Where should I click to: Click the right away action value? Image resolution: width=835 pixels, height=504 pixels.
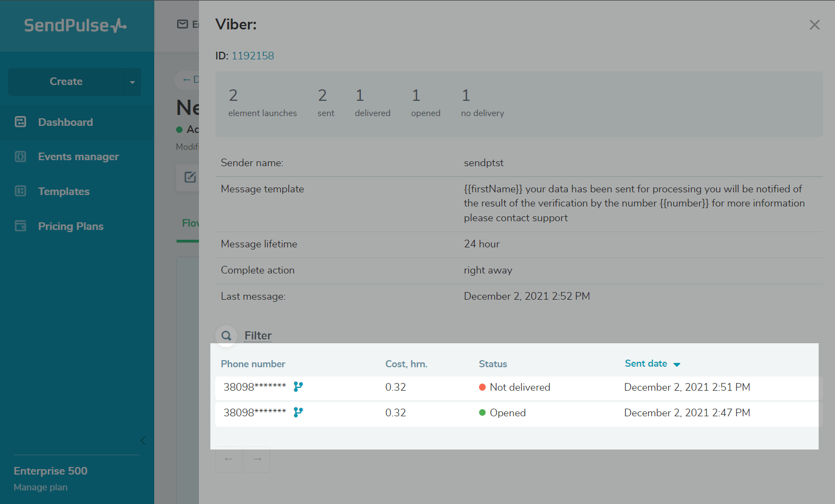488,270
